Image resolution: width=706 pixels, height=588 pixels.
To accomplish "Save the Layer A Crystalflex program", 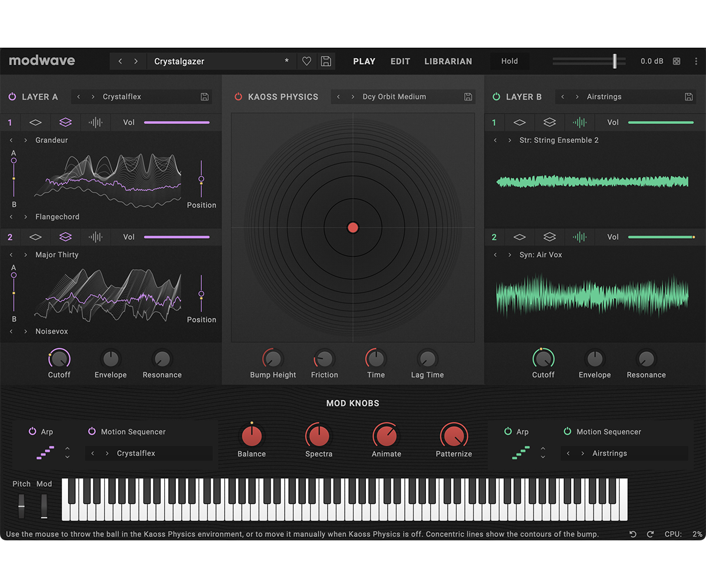I will 205,96.
